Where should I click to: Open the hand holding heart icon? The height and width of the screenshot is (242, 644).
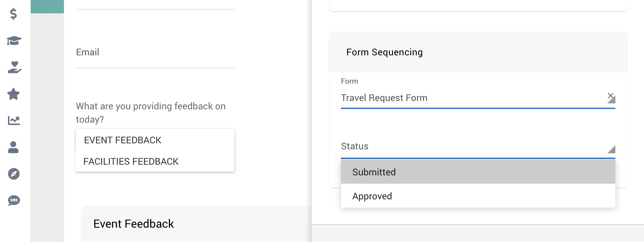tap(14, 67)
